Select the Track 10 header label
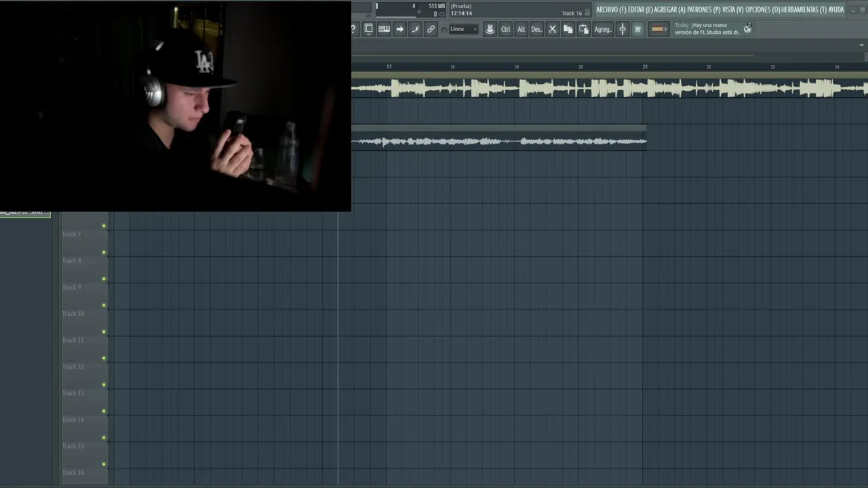This screenshot has height=488, width=868. click(x=73, y=314)
